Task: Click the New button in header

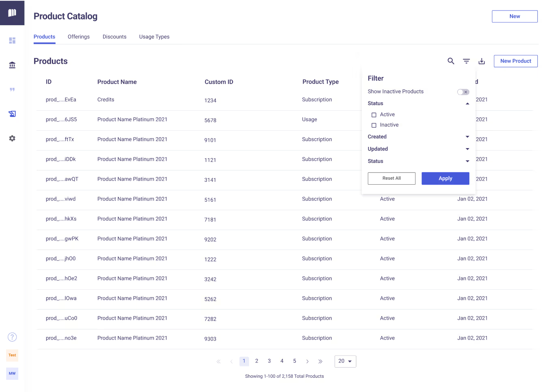Action: [x=515, y=16]
